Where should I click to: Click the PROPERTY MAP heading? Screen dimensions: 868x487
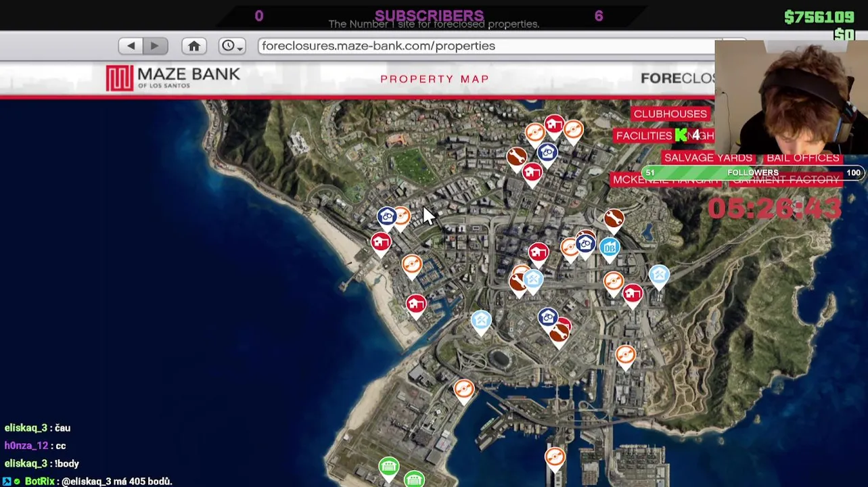(x=434, y=79)
